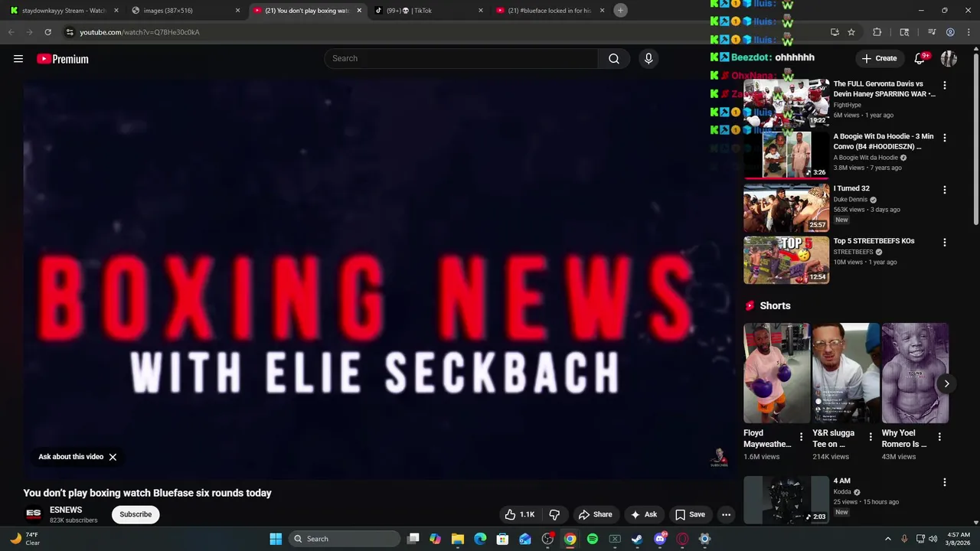Click the browser address bar URL
This screenshot has width=980, height=551.
point(139,32)
